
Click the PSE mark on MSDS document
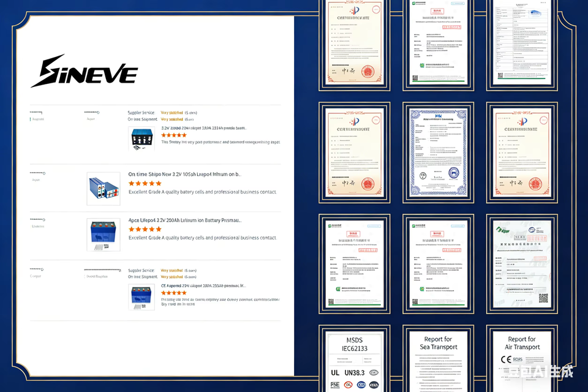click(x=335, y=385)
